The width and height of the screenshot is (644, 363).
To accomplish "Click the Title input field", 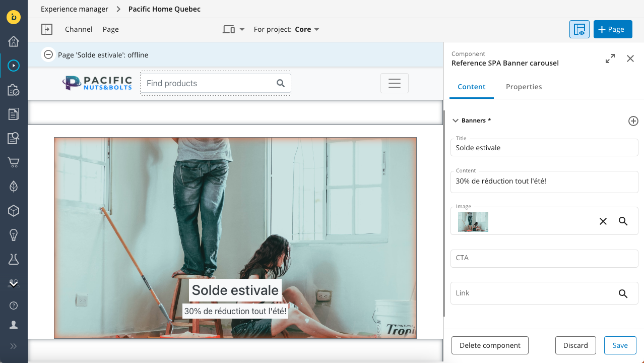I will (x=544, y=148).
